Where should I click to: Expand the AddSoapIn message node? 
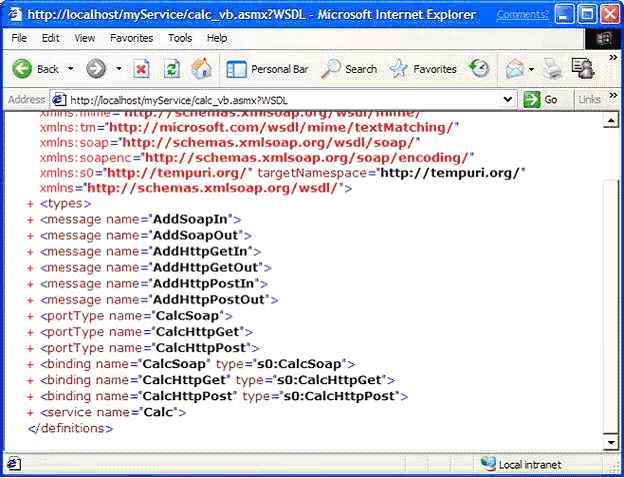point(31,218)
